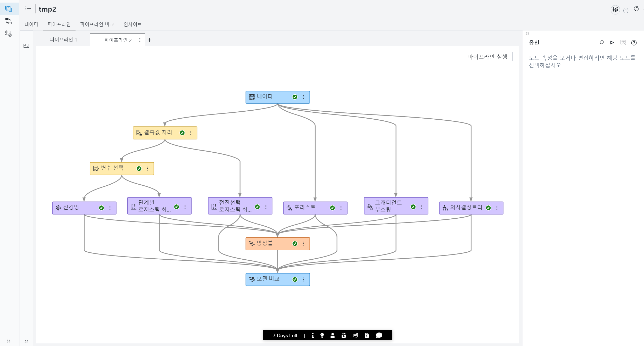This screenshot has width=644, height=346.
Task: Switch to the 파이프라인 비교 tab
Action: coord(97,24)
